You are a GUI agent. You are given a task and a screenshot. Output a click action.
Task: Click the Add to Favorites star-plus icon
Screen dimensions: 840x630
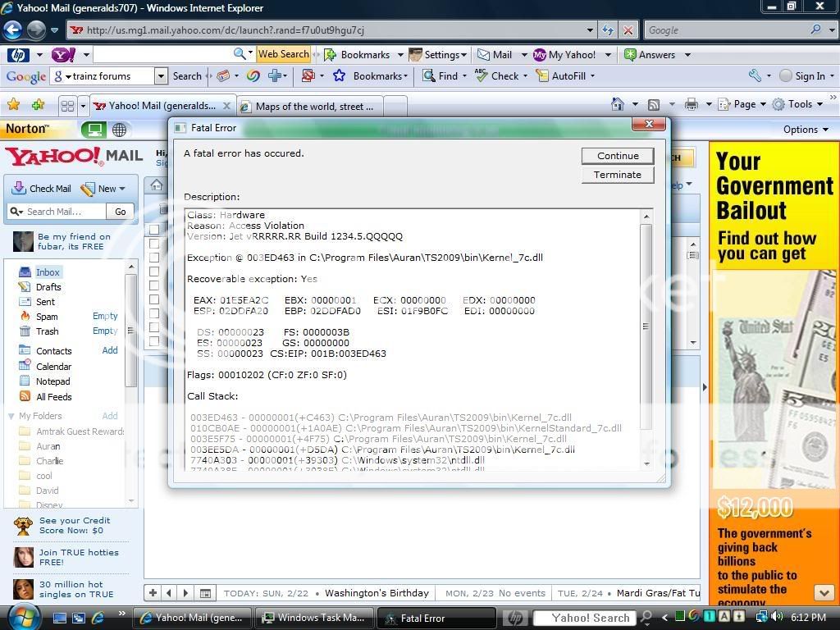[38, 104]
